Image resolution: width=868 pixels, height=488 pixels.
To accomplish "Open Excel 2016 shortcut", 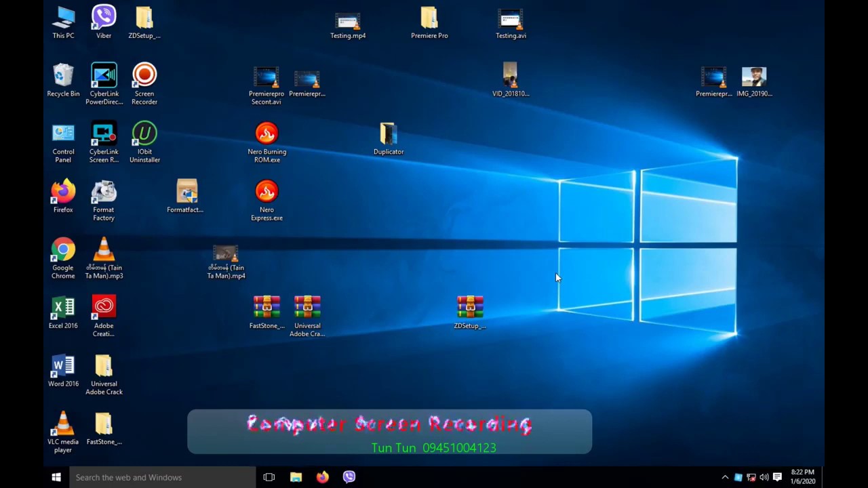I will pos(63,312).
